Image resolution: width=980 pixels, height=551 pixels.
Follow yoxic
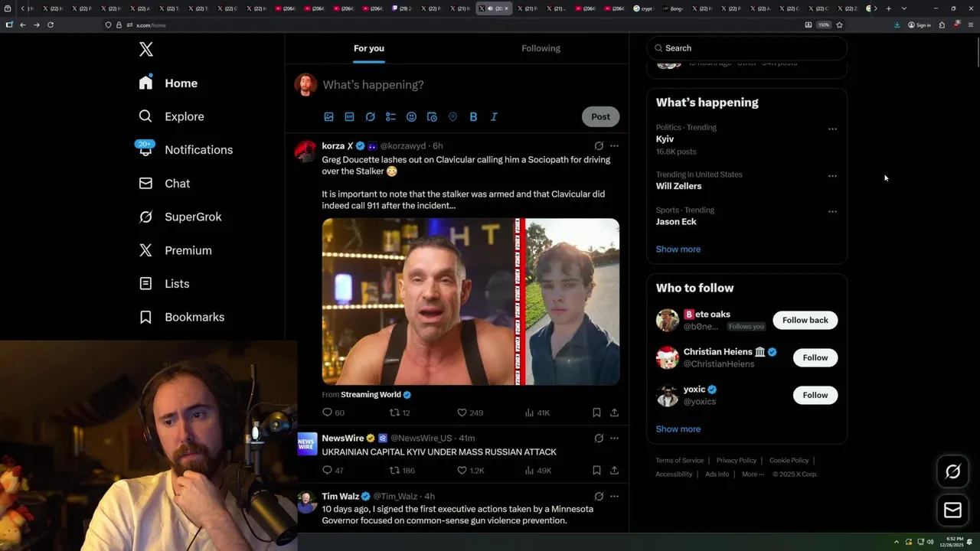[815, 396]
